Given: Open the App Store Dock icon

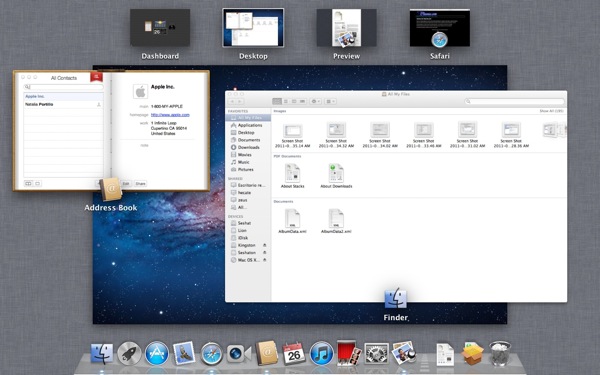Looking at the screenshot, I should pos(157,353).
